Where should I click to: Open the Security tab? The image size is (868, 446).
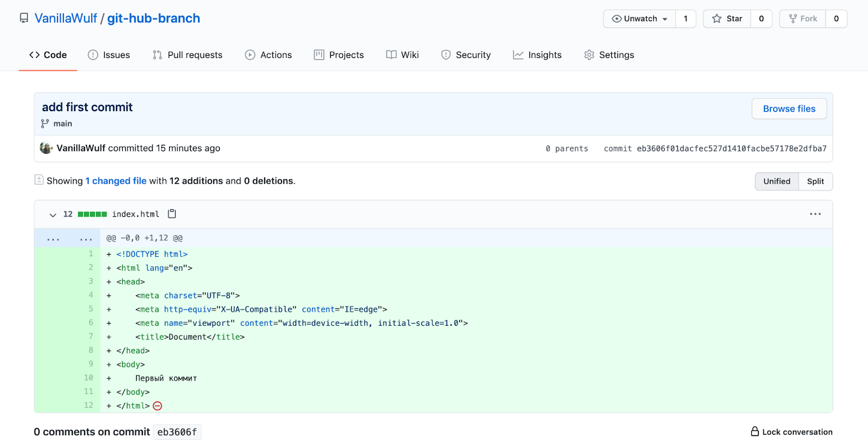coord(466,55)
